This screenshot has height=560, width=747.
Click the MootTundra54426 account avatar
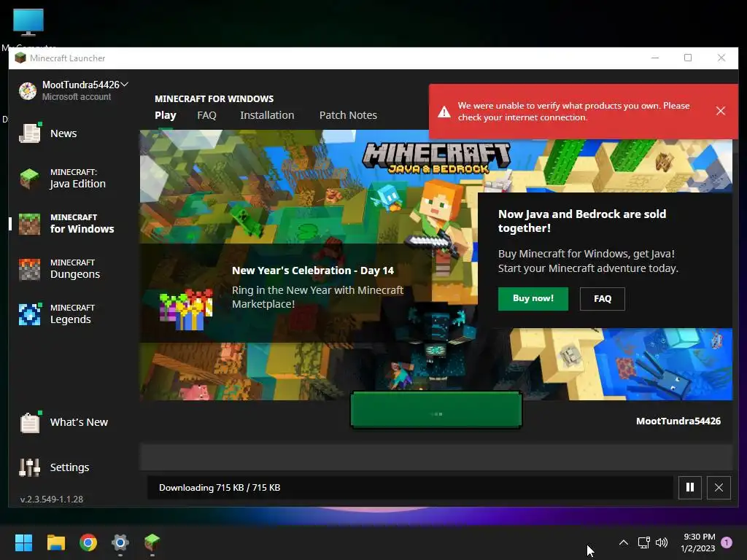pyautogui.click(x=28, y=90)
